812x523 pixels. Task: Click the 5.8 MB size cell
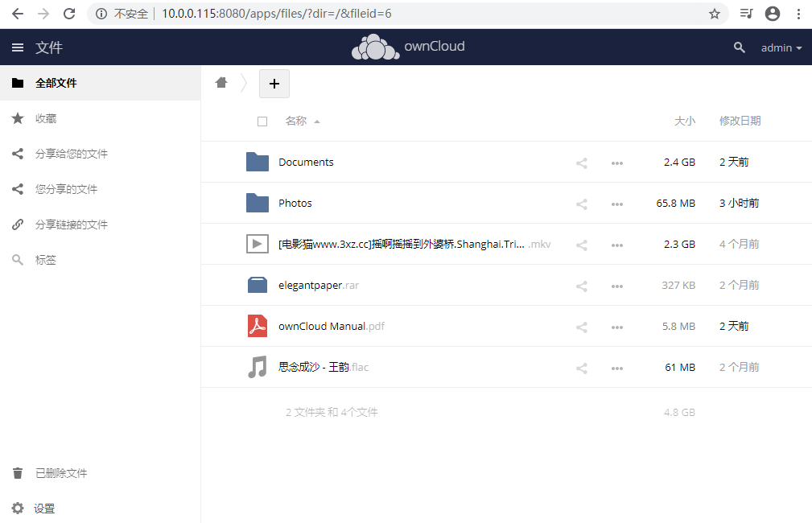[x=678, y=326]
